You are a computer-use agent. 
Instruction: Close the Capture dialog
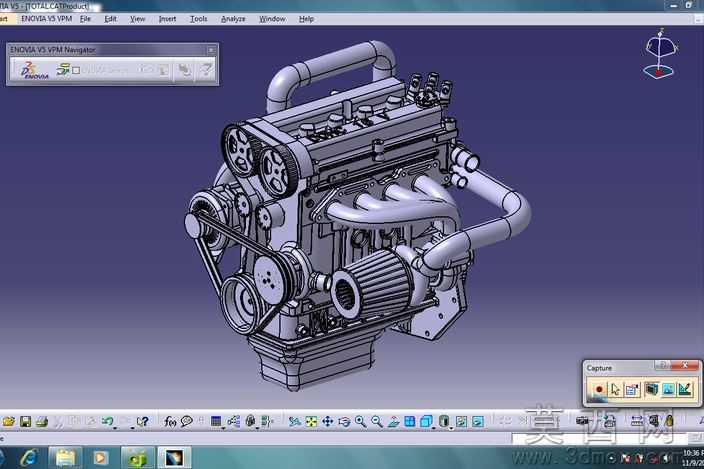pos(686,365)
